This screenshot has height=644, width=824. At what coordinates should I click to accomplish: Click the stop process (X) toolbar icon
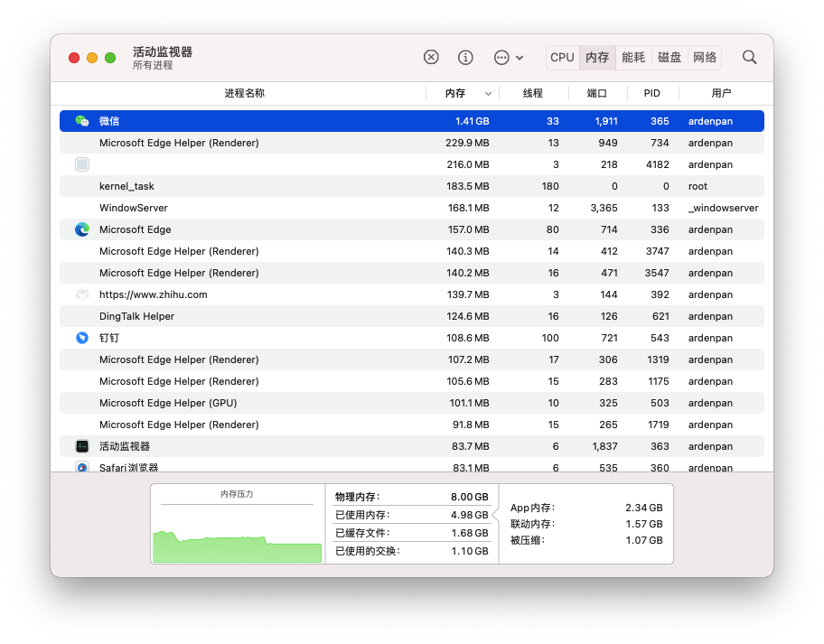(x=431, y=57)
